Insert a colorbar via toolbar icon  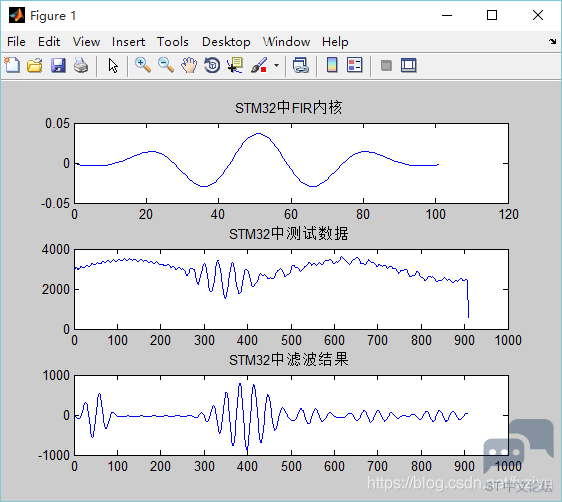332,66
